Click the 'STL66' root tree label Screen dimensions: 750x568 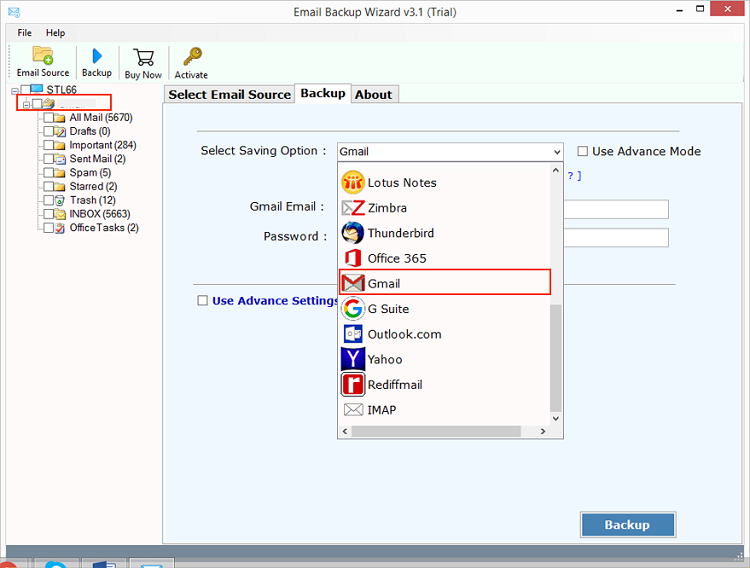click(62, 89)
